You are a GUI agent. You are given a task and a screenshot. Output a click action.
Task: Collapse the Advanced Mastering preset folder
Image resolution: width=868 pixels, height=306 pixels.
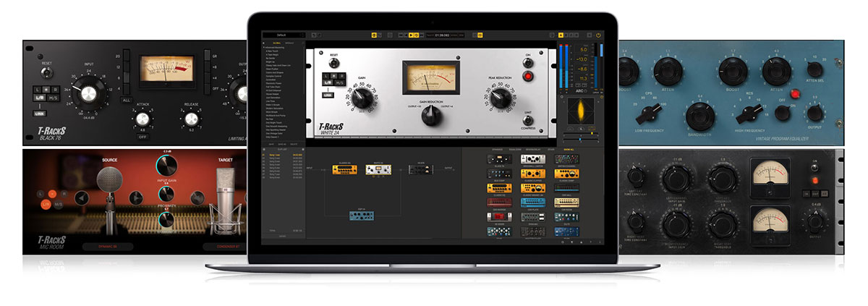[x=264, y=48]
